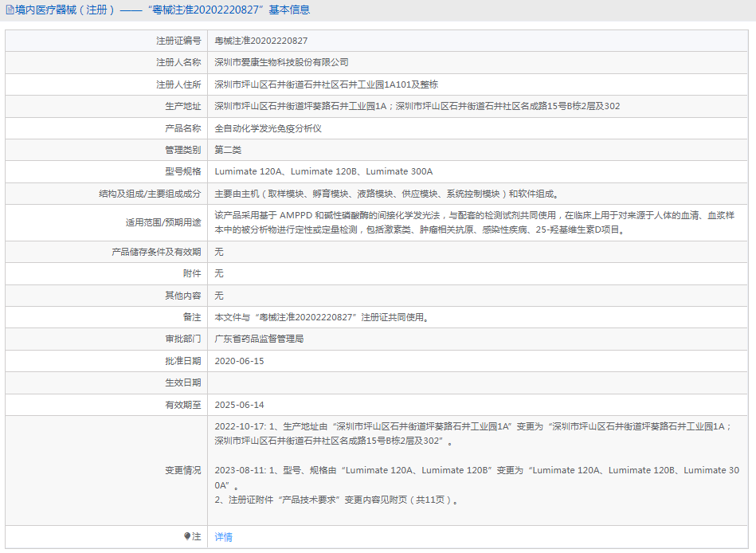The width and height of the screenshot is (756, 553).
Task: Click the 注 label in last row
Action: tap(196, 536)
